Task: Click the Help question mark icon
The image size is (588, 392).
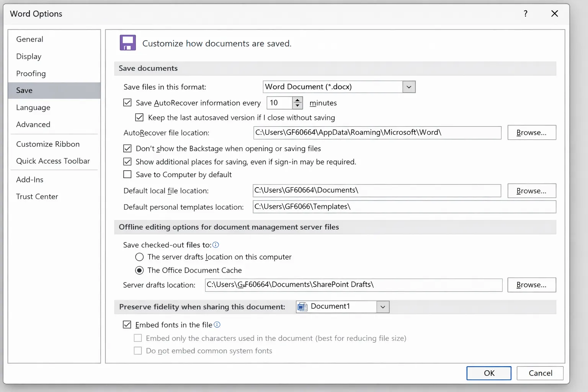Action: point(525,13)
